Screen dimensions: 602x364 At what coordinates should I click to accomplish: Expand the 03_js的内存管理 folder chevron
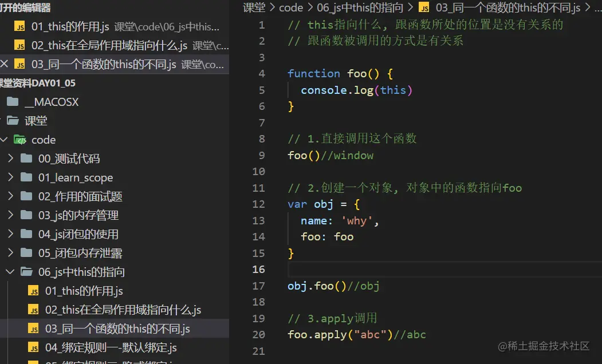(11, 215)
